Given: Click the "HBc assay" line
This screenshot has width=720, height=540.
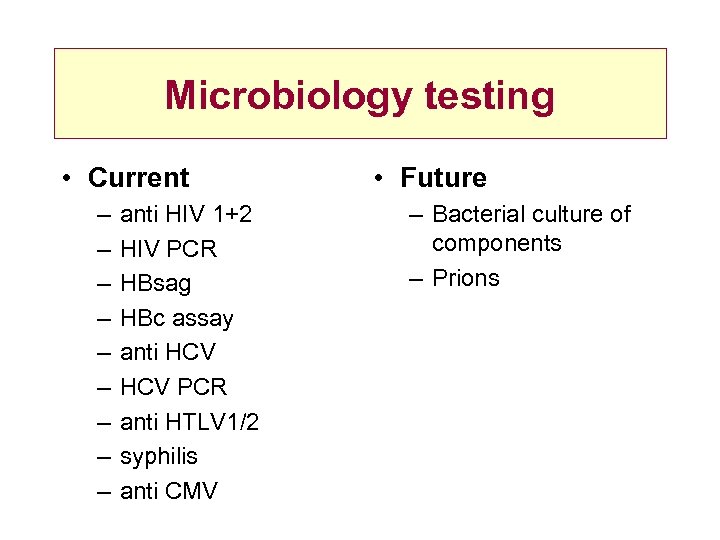Looking at the screenshot, I should (176, 318).
